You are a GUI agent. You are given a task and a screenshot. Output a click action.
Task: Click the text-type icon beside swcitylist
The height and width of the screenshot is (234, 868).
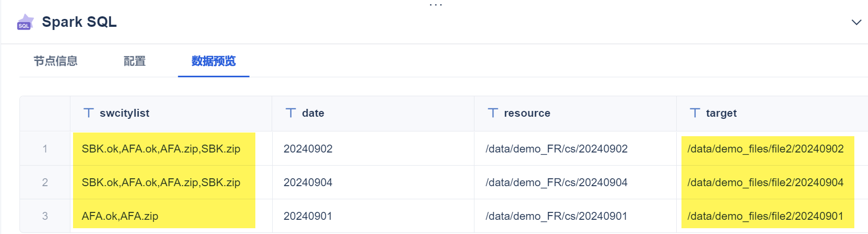(x=89, y=113)
